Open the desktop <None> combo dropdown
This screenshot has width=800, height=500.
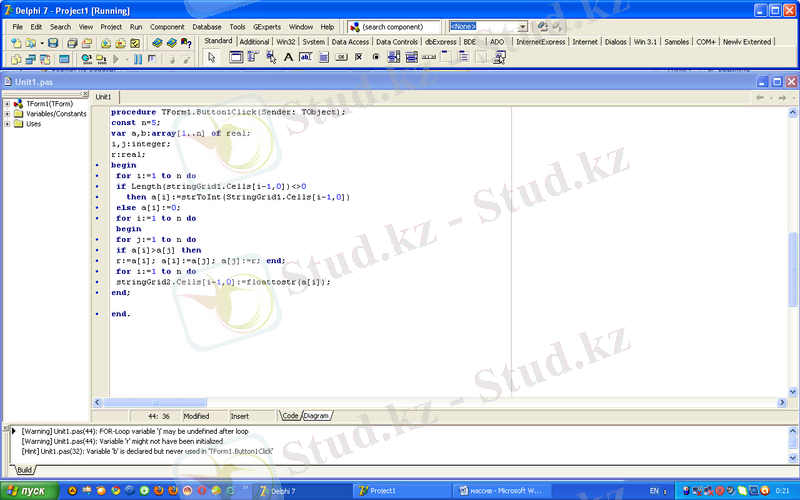point(522,27)
